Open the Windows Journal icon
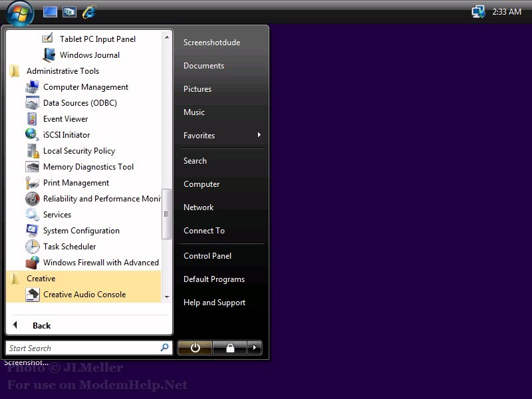Screen dimensions: 532x399 [x=49, y=55]
